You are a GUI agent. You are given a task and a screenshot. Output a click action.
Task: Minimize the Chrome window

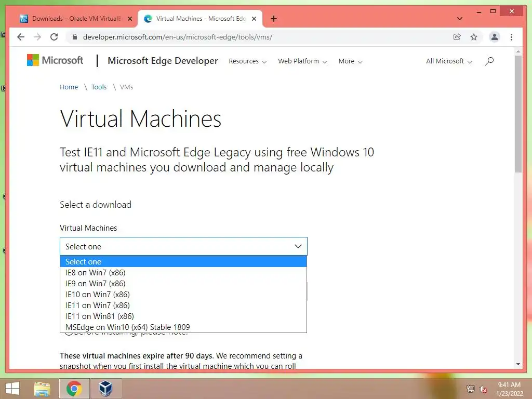(x=478, y=12)
